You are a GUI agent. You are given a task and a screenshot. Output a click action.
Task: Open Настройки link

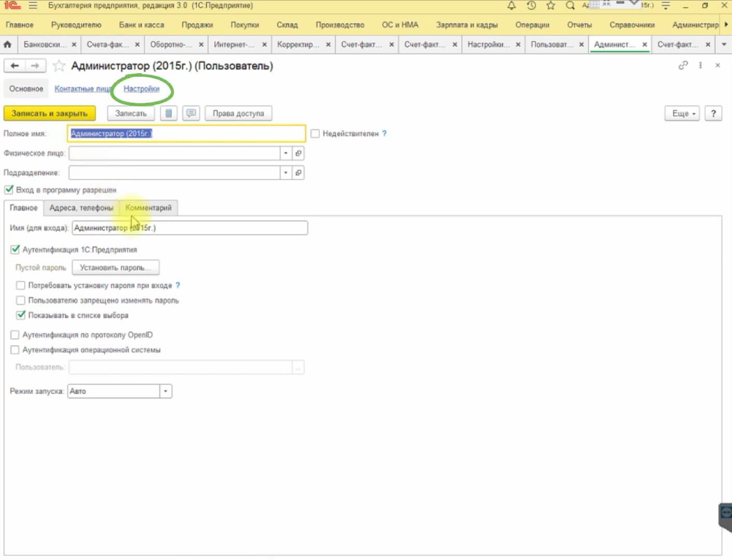pyautogui.click(x=142, y=89)
